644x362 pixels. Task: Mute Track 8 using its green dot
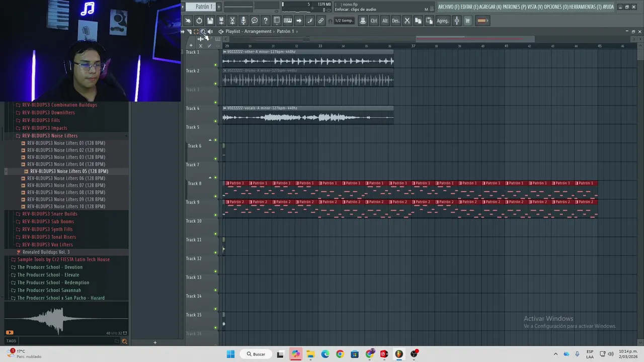point(216,196)
